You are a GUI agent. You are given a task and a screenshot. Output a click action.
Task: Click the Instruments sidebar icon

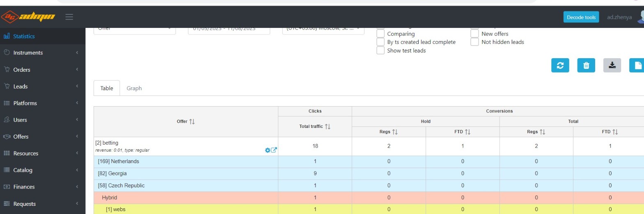(x=7, y=52)
